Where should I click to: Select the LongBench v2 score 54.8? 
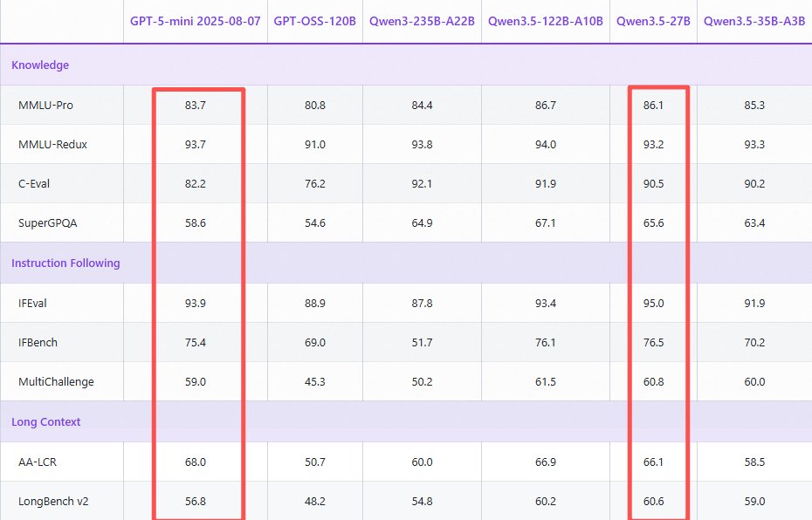coord(422,502)
